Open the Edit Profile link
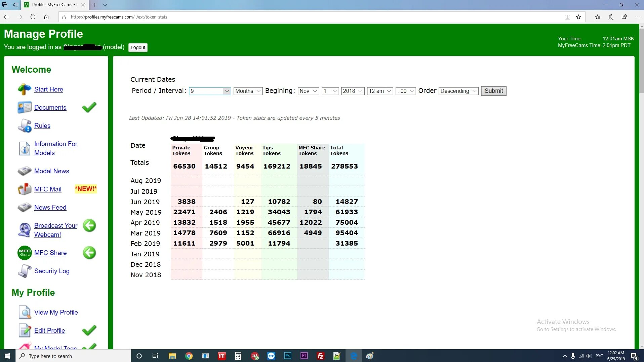The image size is (644, 362). click(x=50, y=330)
